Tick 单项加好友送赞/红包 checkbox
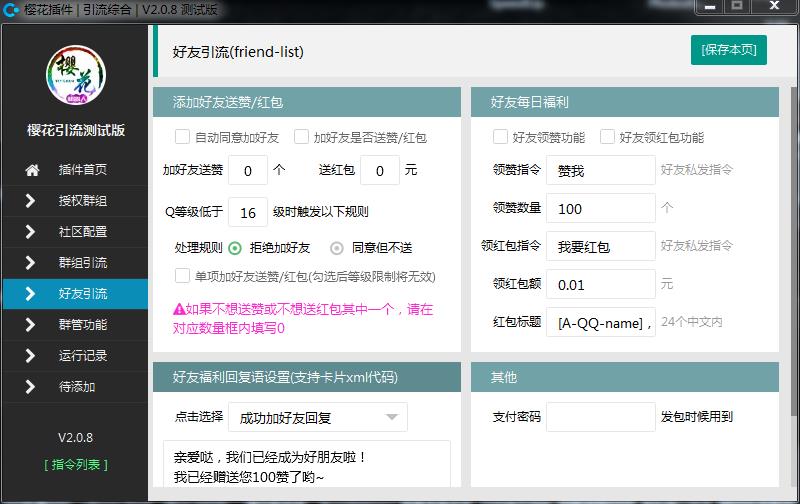Image resolution: width=800 pixels, height=504 pixels. 182,276
